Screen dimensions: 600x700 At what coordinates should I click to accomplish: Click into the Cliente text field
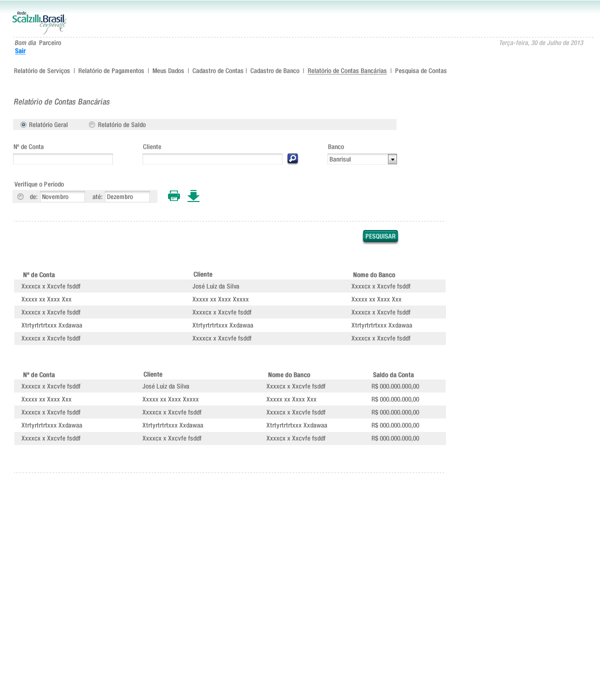click(x=212, y=159)
